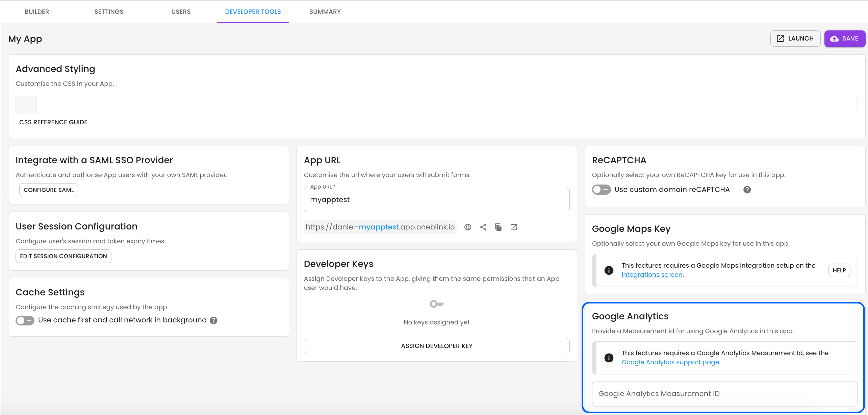The height and width of the screenshot is (415, 868).
Task: Switch to the Builder tab
Action: 37,12
